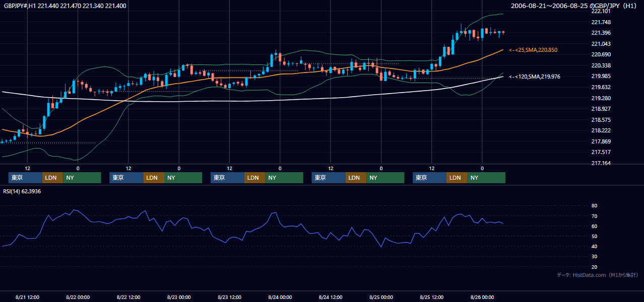Select the 8/24 12:00 time axis label
Image resolution: width=644 pixels, height=302 pixels.
point(331,297)
